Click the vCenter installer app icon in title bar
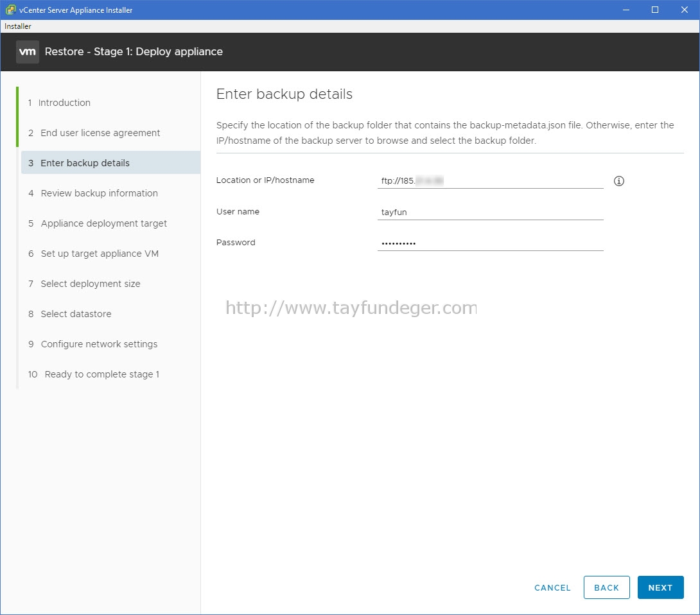 pos(10,10)
